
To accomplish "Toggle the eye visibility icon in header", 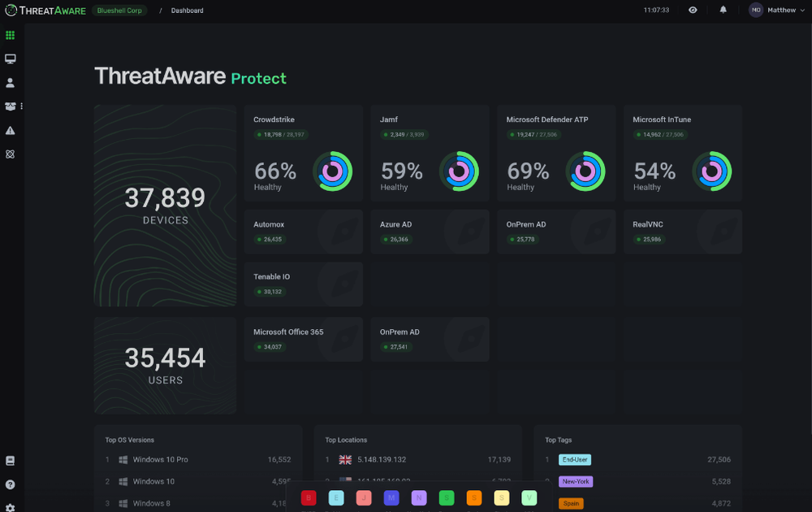I will 693,10.
